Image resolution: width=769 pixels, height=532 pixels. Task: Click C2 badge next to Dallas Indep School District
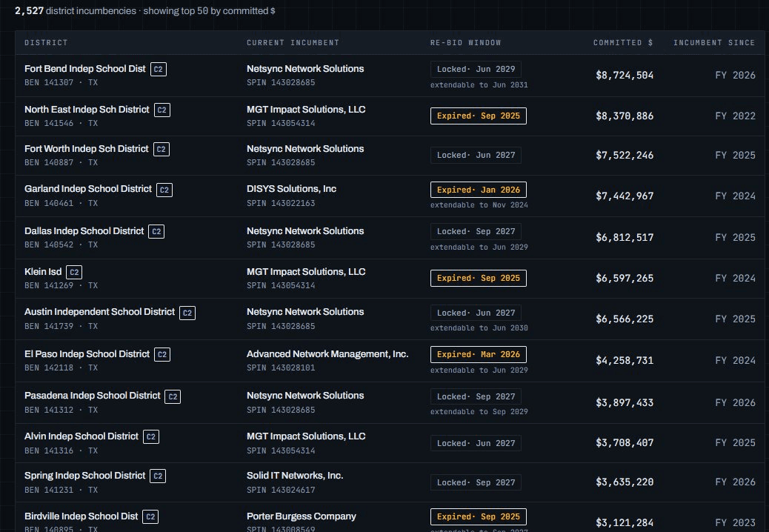coord(156,231)
